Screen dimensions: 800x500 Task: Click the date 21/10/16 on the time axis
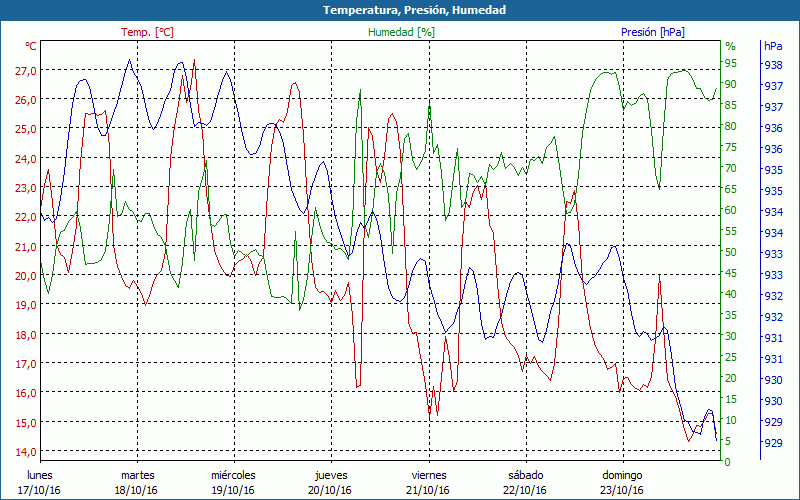(x=429, y=490)
